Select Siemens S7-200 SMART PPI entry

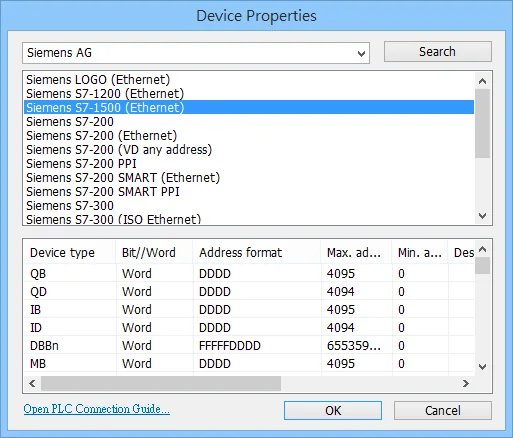[249, 192]
